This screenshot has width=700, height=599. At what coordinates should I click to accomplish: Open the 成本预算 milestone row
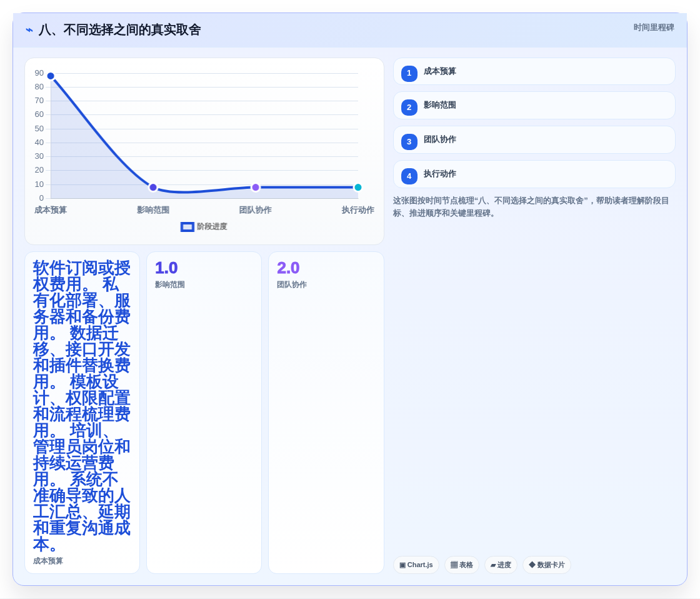(x=534, y=71)
